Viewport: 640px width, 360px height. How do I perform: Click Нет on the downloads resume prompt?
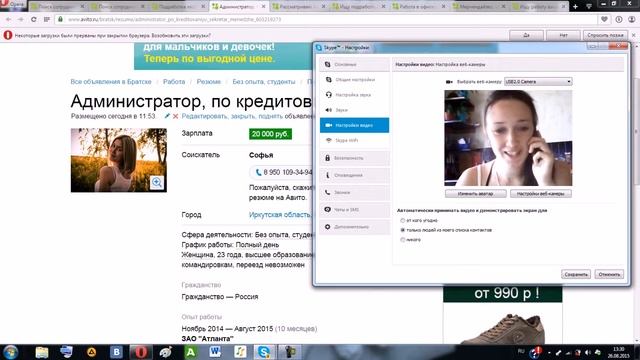click(563, 35)
